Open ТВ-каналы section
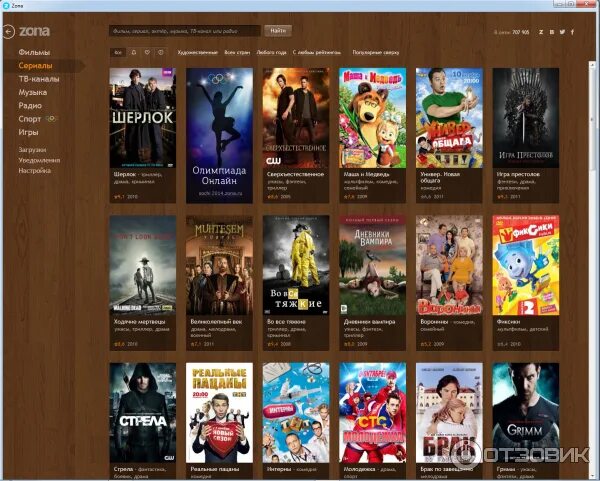Screen dimensions: 600x481 click(x=39, y=79)
